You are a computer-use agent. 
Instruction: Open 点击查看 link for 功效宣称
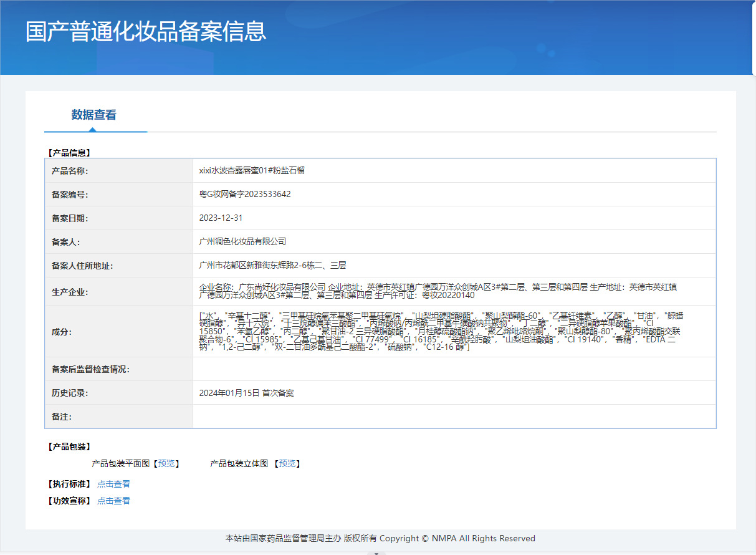click(113, 501)
